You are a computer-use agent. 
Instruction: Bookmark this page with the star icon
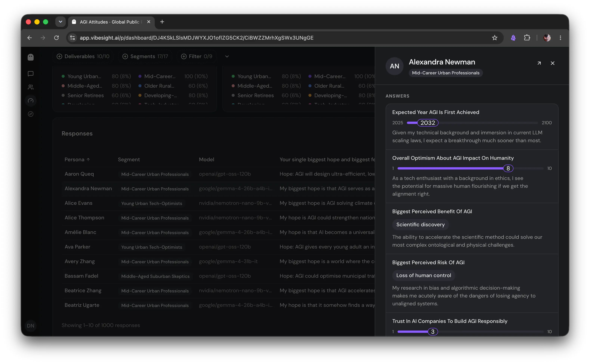(494, 38)
